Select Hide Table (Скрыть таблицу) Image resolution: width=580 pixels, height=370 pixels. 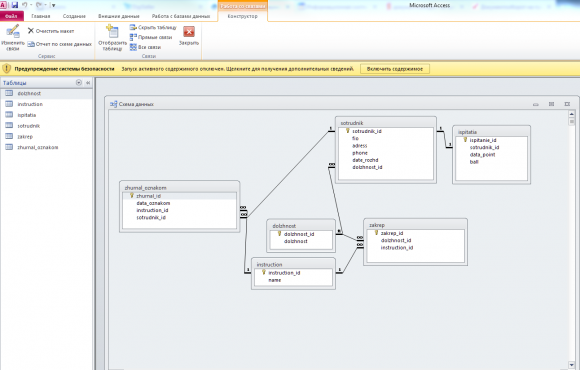coord(153,27)
